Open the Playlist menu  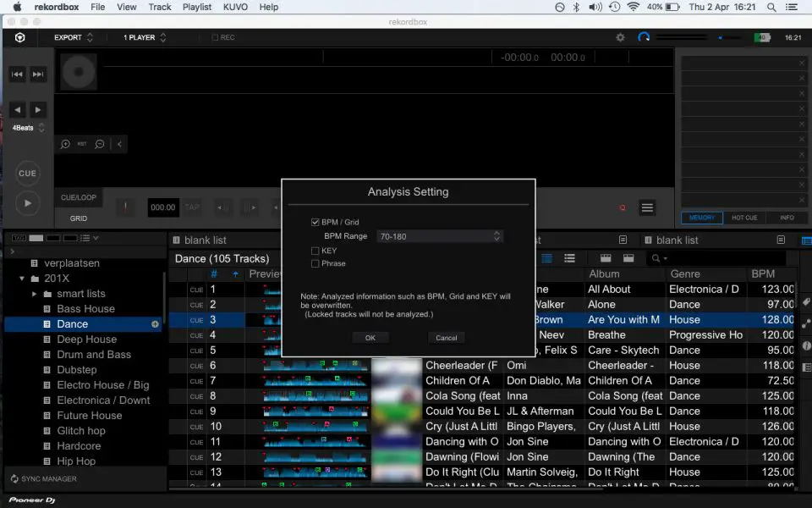pyautogui.click(x=197, y=8)
